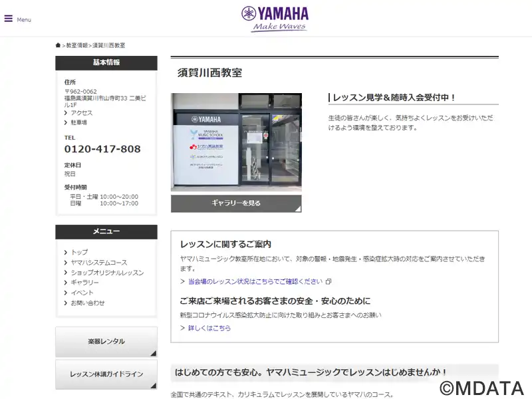Open 教室情報 breadcrumb link
This screenshot has width=532, height=399.
click(76, 45)
